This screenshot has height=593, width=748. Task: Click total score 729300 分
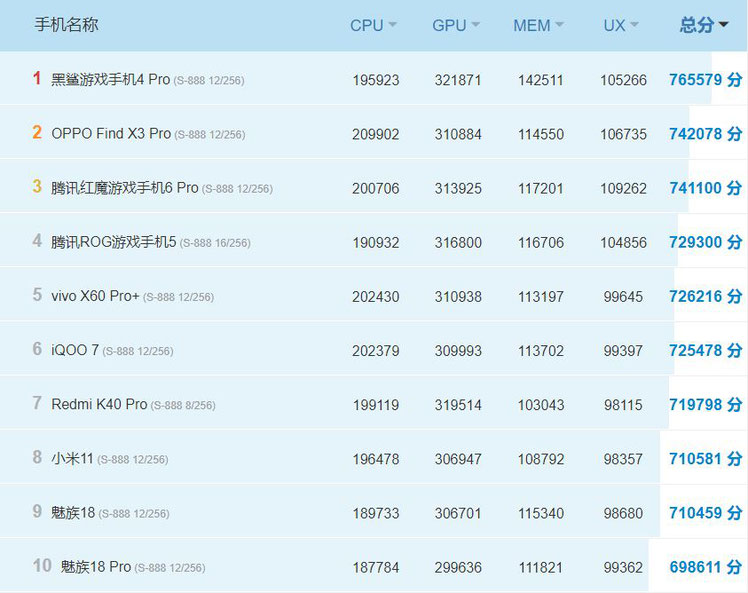click(706, 242)
